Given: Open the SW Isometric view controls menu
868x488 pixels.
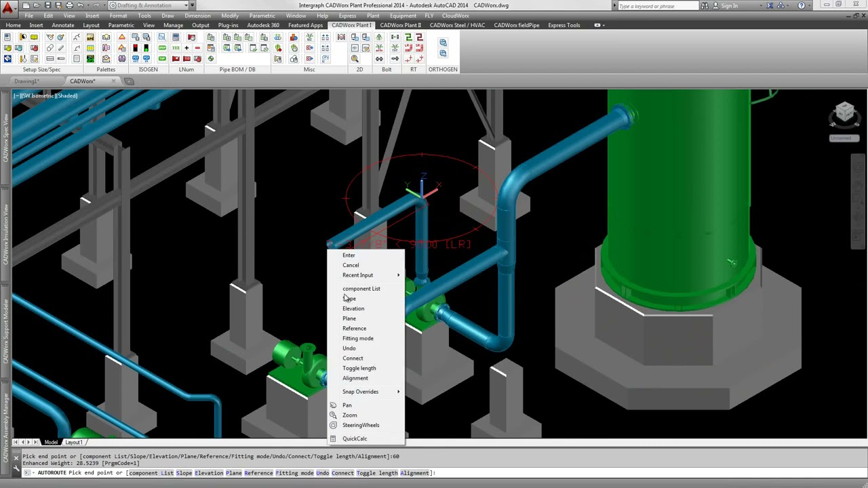Looking at the screenshot, I should (x=39, y=96).
